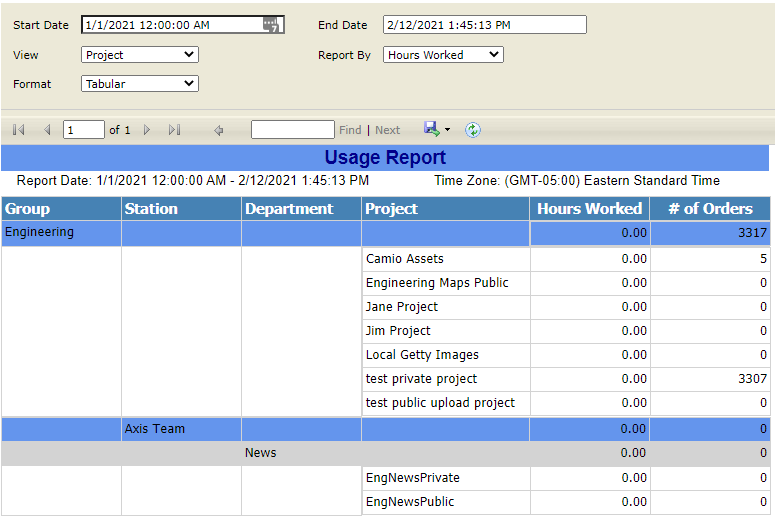Click back to parent report arrow
Image resolution: width=775 pixels, height=521 pixels.
218,130
